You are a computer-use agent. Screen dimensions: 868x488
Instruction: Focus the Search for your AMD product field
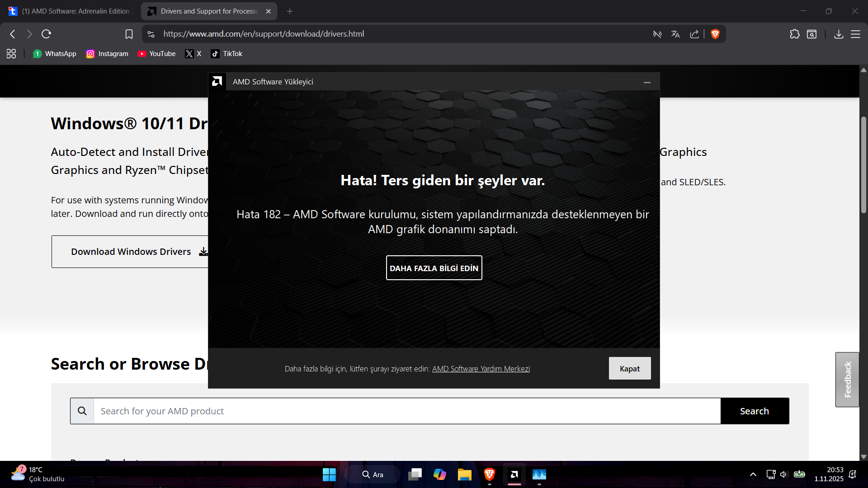pos(407,411)
